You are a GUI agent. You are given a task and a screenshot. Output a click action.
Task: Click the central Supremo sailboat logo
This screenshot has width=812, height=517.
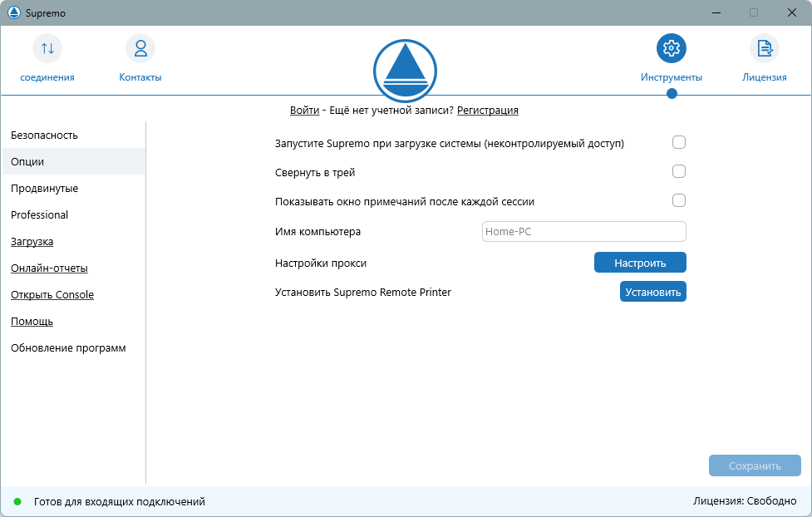[405, 71]
